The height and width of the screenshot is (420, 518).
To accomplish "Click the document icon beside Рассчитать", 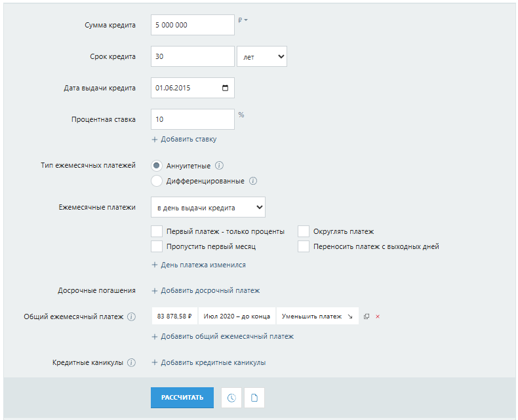I will click(x=254, y=398).
